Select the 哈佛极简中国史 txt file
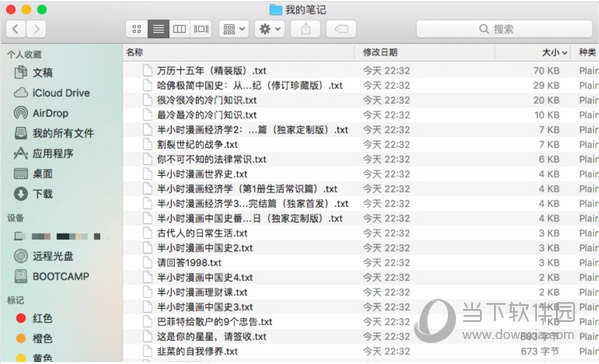Image resolution: width=599 pixels, height=364 pixels. (249, 86)
